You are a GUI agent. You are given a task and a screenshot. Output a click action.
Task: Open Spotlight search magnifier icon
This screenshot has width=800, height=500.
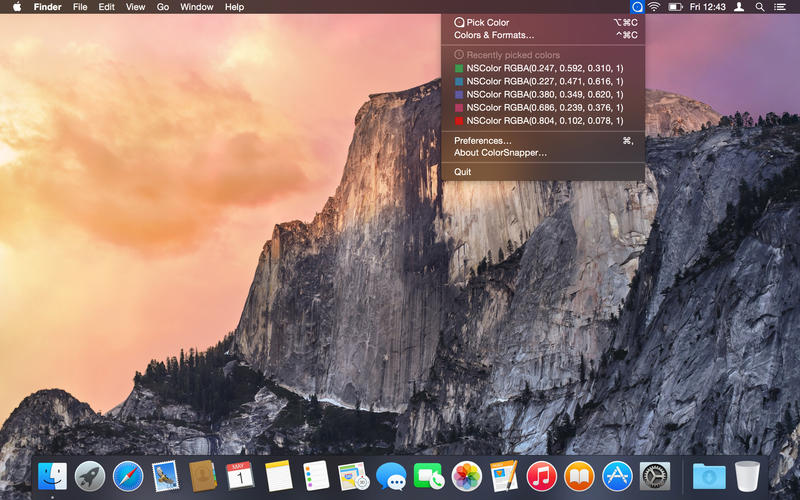(x=760, y=7)
